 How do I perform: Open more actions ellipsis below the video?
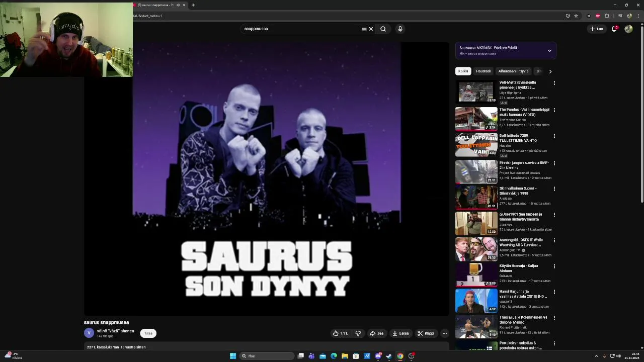click(444, 333)
